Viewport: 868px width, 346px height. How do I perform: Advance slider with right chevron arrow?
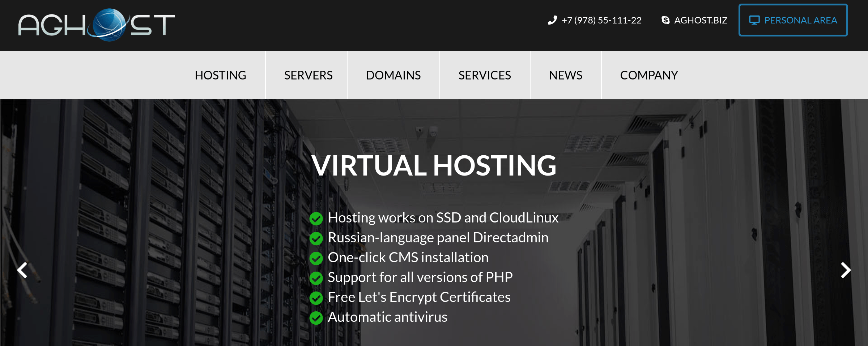coord(846,270)
